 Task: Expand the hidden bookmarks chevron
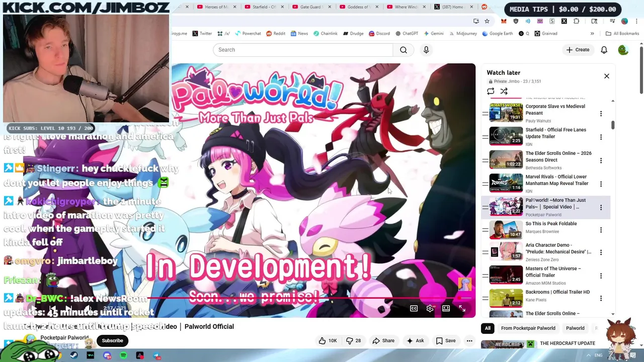(x=592, y=34)
